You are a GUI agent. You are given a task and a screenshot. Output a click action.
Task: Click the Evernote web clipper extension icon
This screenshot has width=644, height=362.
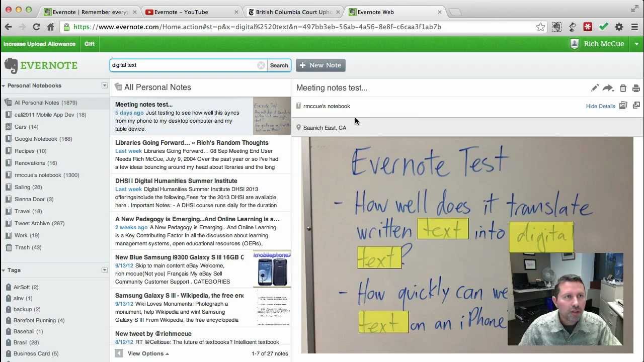tap(556, 27)
